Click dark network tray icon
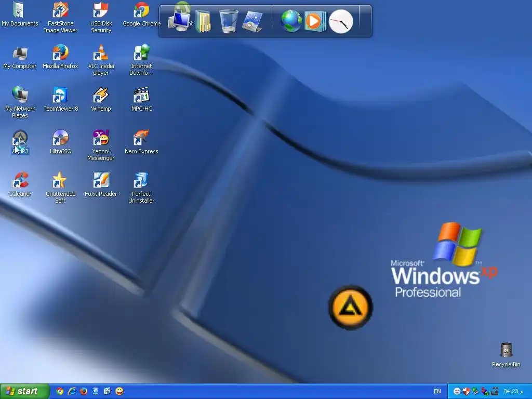532x399 pixels. [495, 391]
